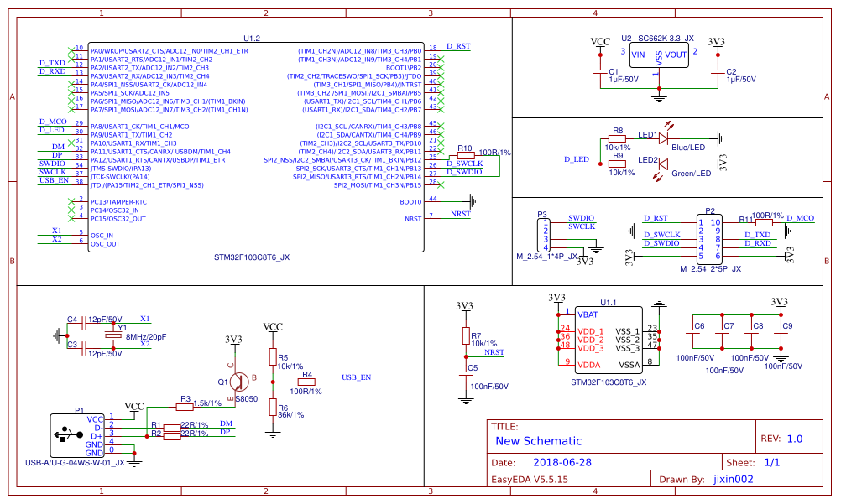Viewport: 841px width, 504px height.
Task: Select resistor R7 symbol
Action: (466, 336)
